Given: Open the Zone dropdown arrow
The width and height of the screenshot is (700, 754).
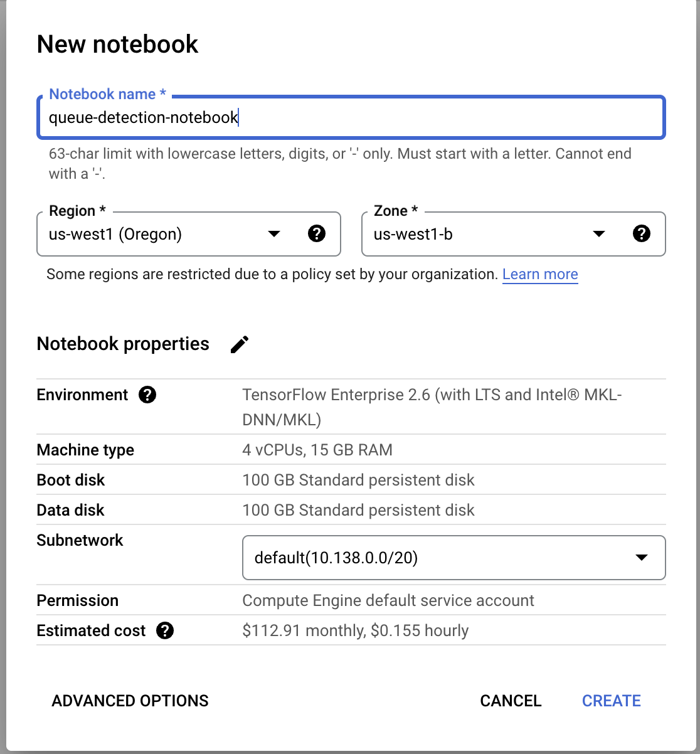Looking at the screenshot, I should click(x=599, y=234).
